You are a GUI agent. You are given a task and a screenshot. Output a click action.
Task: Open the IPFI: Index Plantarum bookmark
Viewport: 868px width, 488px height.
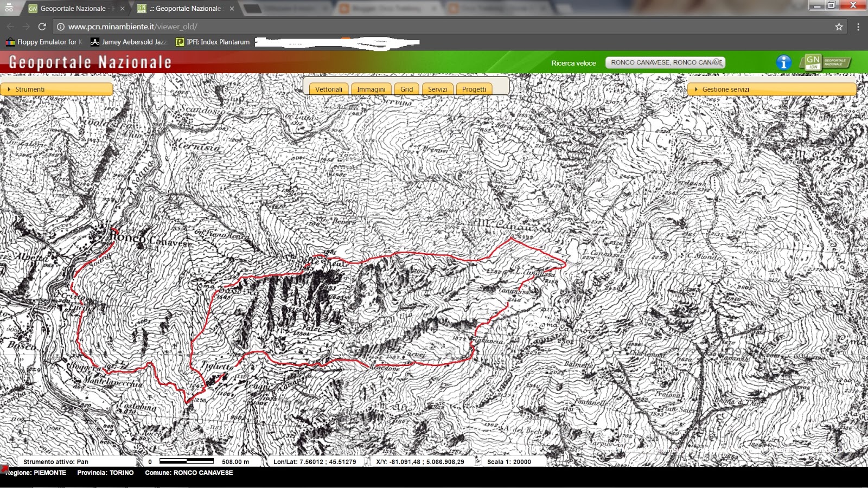pos(213,42)
